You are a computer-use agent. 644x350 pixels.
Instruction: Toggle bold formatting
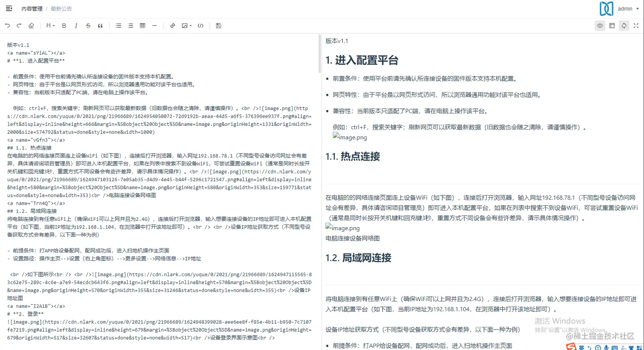[64, 26]
